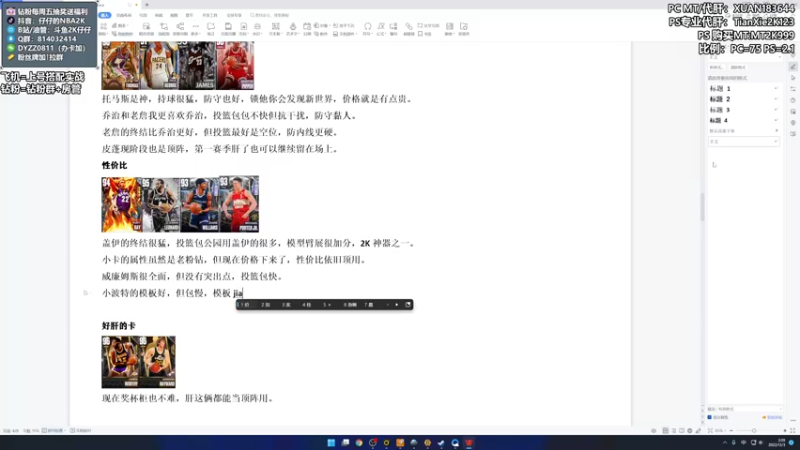Switch to the 开发工具 ribbon tab
This screenshot has height=450, width=800.
pos(210,15)
